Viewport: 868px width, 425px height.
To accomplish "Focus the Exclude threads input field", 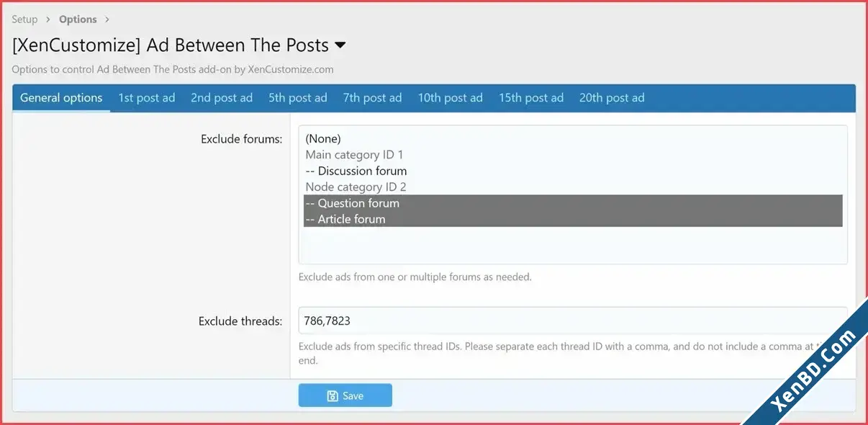I will pyautogui.click(x=573, y=321).
